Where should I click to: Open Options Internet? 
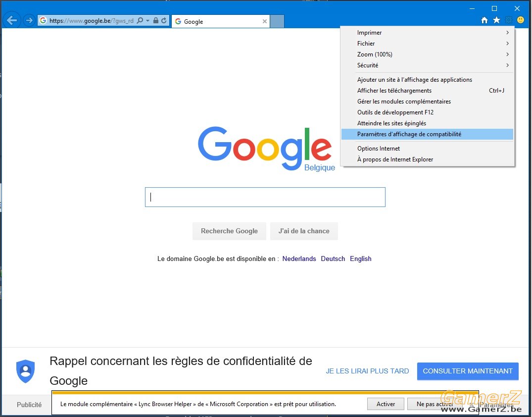[x=427, y=149]
